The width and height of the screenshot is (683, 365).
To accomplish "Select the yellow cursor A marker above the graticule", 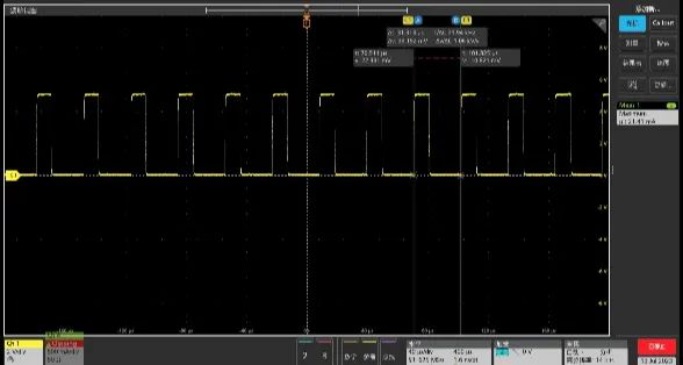I will coord(407,20).
